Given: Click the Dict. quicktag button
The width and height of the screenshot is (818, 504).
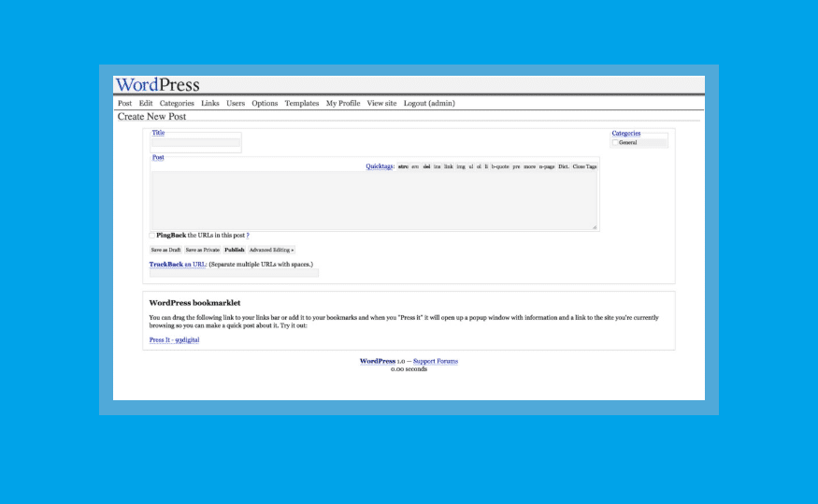Looking at the screenshot, I should pyautogui.click(x=564, y=166).
